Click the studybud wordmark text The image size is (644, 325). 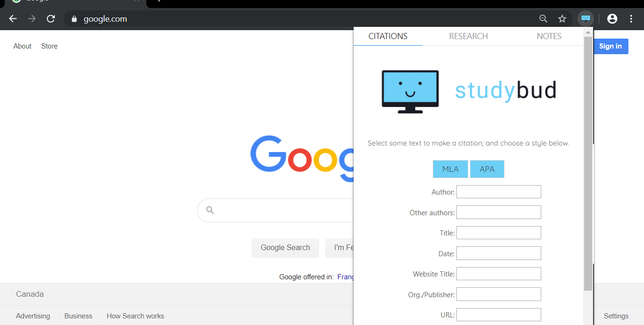click(505, 90)
